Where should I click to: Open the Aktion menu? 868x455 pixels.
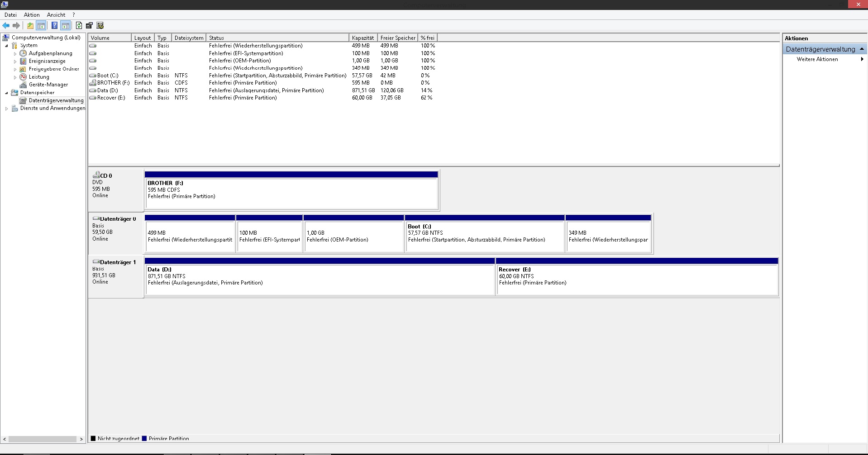click(x=32, y=15)
